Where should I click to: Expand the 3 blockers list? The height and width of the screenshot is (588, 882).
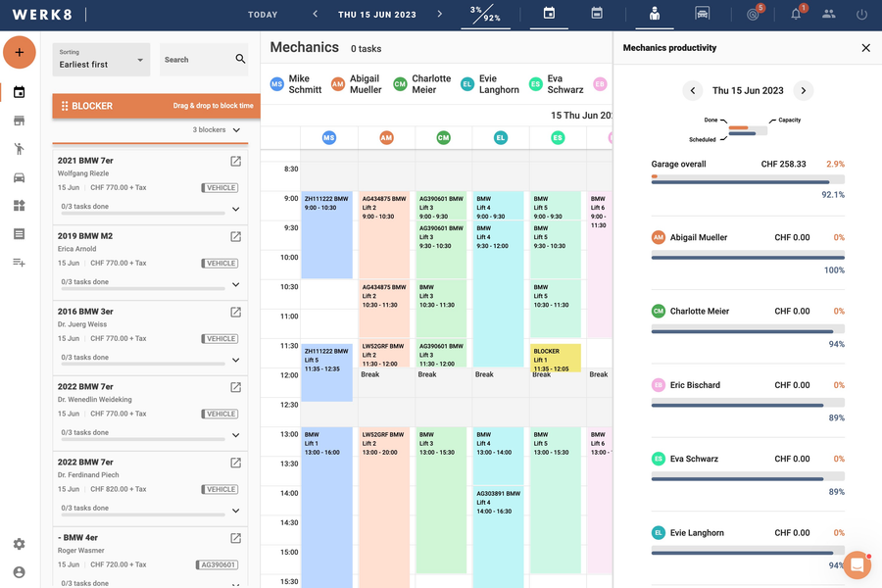point(235,129)
